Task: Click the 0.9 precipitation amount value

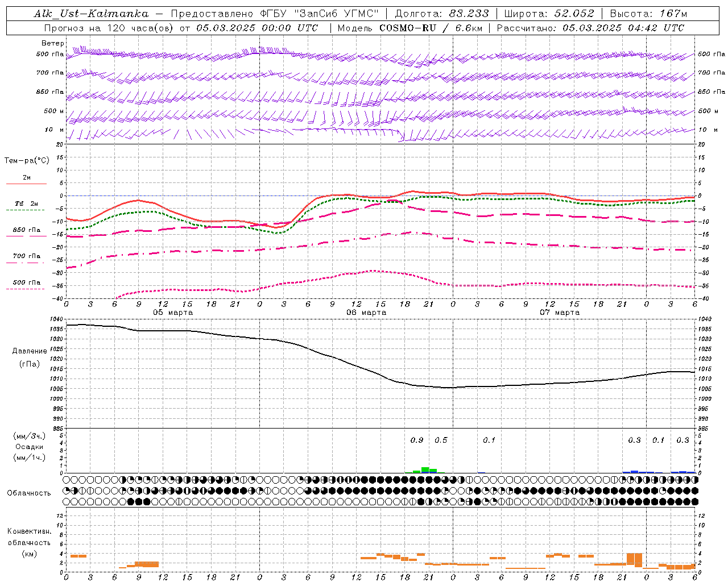Action: pyautogui.click(x=417, y=440)
